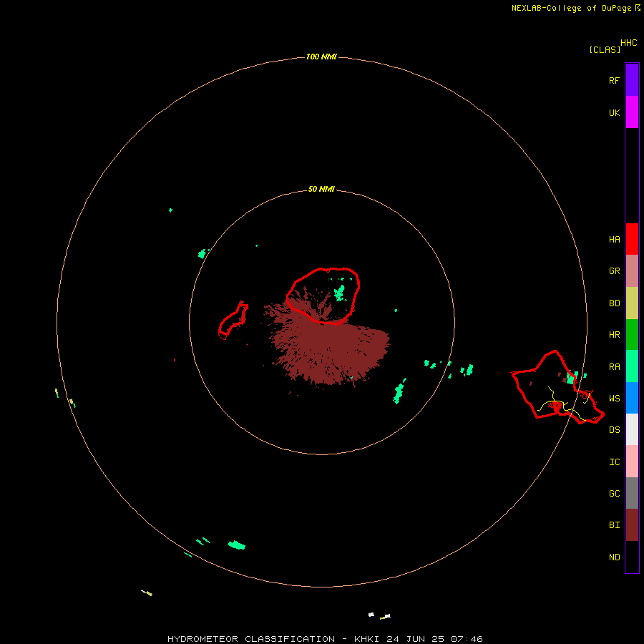Click the '24 JUN 25' date text
The width and height of the screenshot is (644, 644).
[x=416, y=639]
